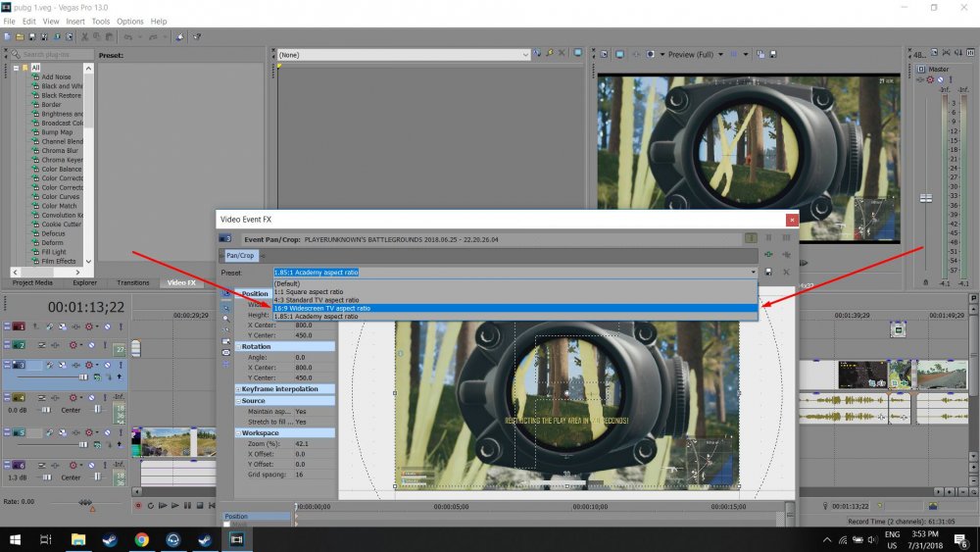This screenshot has height=552, width=980.
Task: Open the Undo history dropdown arrow
Action: [x=138, y=37]
